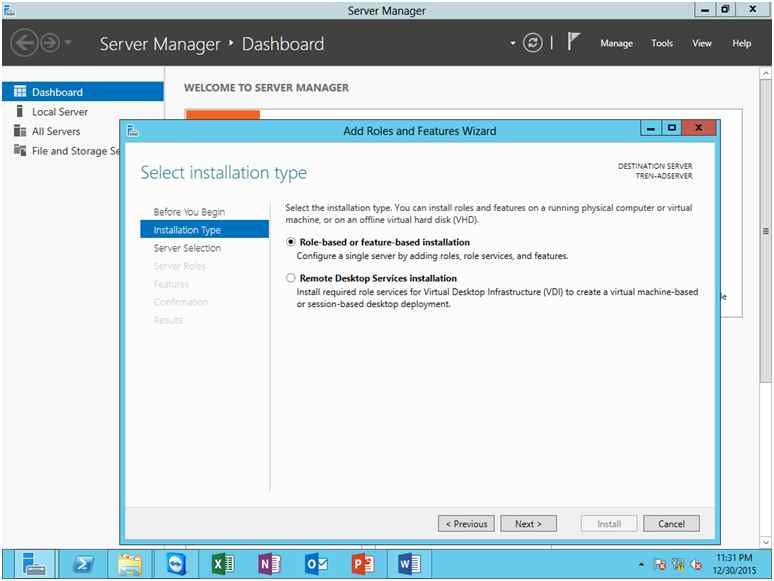Open TeamViewer from the taskbar
The image size is (774, 581).
(176, 564)
